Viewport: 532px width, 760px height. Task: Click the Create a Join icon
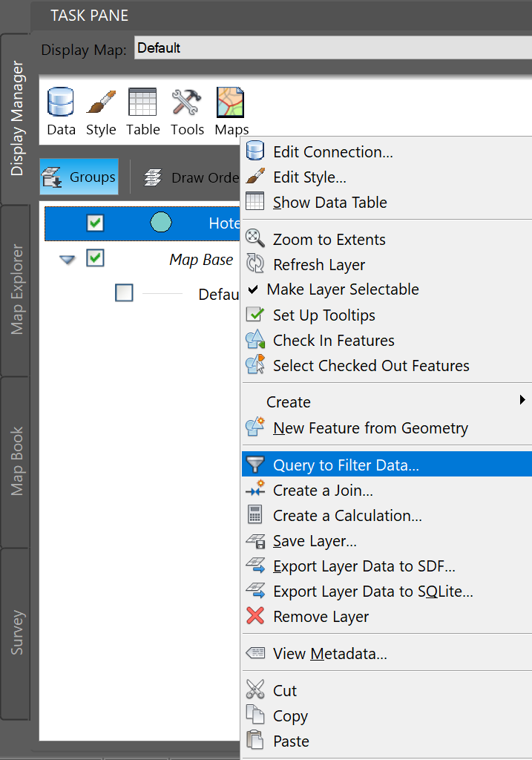[254, 489]
